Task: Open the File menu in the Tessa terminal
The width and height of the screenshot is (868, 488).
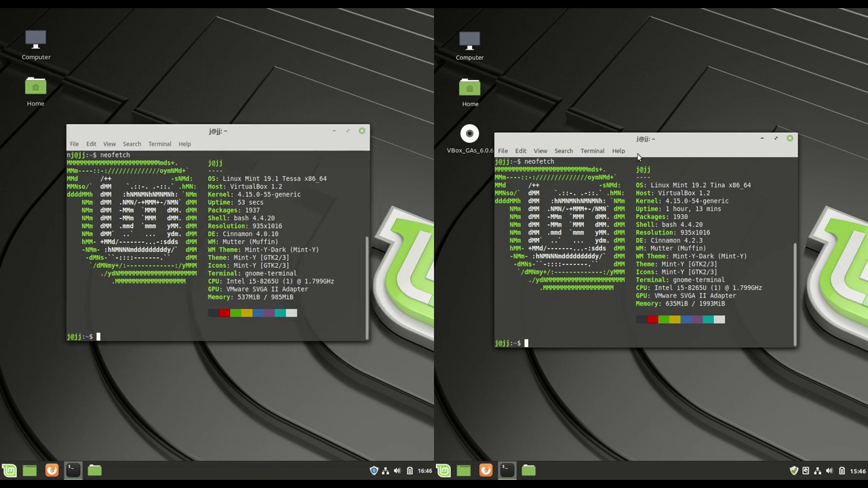Action: (x=75, y=144)
